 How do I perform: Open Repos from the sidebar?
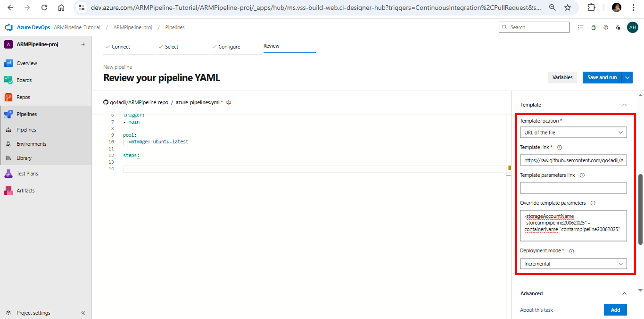pyautogui.click(x=23, y=97)
